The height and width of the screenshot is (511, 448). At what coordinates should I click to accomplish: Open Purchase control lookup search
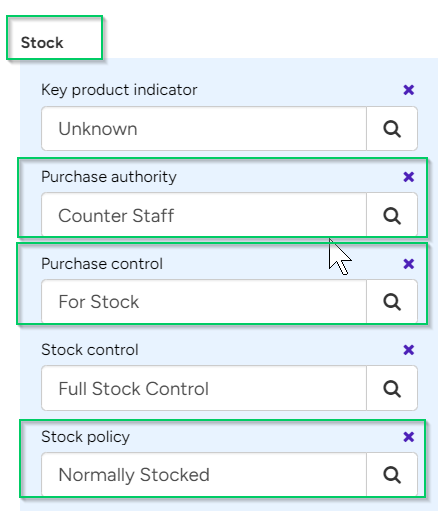392,302
